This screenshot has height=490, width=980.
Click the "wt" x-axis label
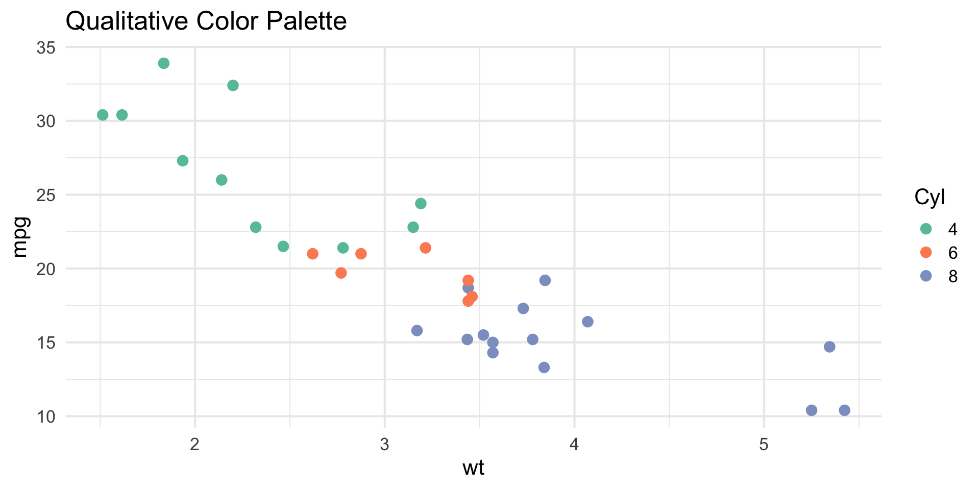[x=473, y=468]
